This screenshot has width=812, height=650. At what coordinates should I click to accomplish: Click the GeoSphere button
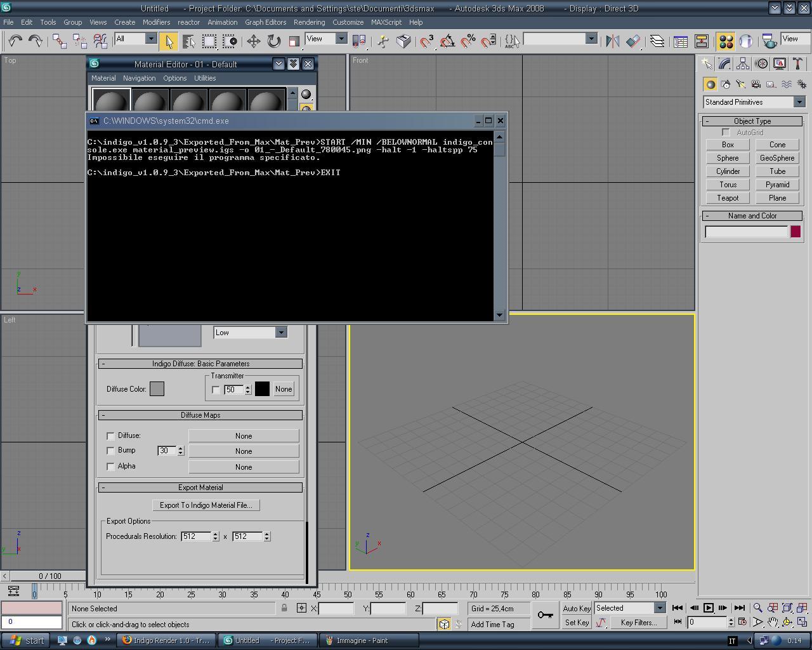click(x=777, y=158)
